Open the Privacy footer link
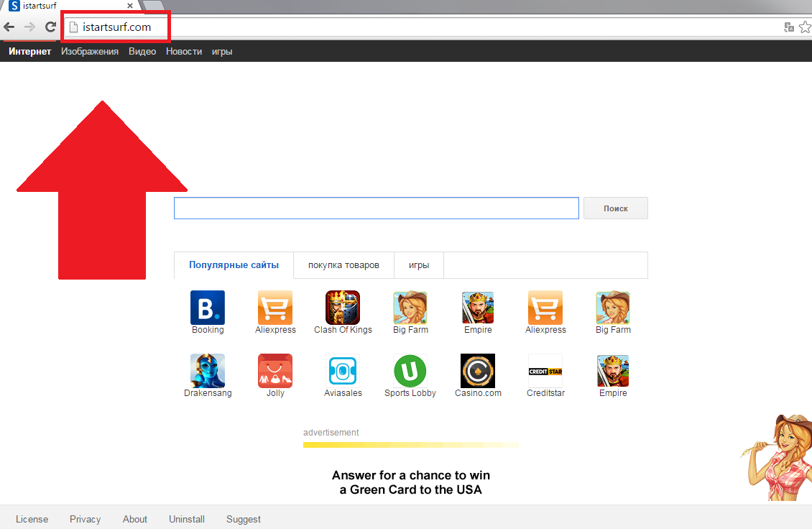 coord(85,519)
